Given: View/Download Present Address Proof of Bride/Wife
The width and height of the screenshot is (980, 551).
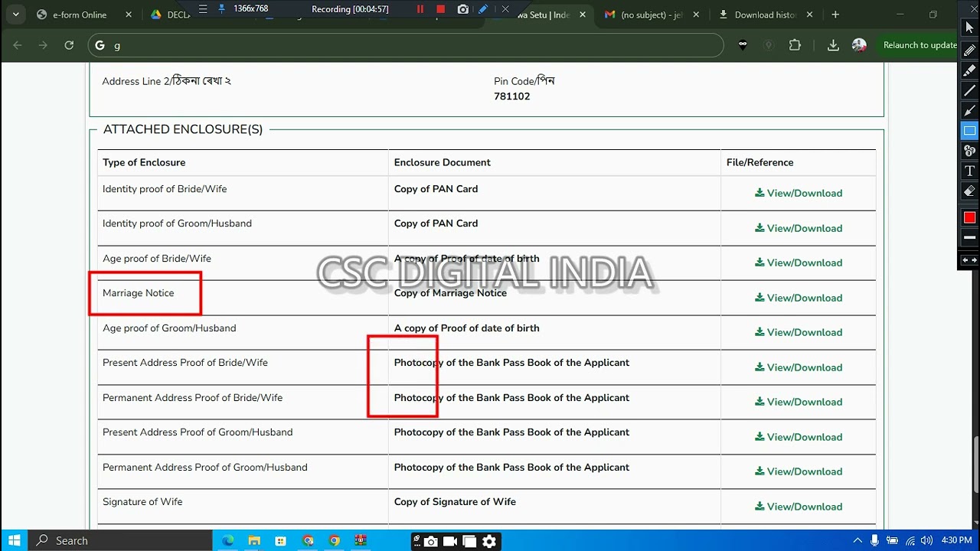Looking at the screenshot, I should (799, 367).
